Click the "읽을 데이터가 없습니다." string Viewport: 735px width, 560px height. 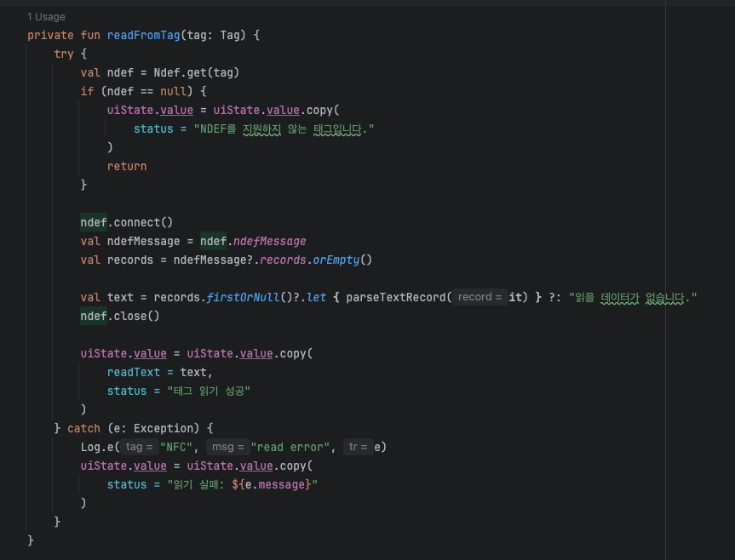tap(633, 297)
